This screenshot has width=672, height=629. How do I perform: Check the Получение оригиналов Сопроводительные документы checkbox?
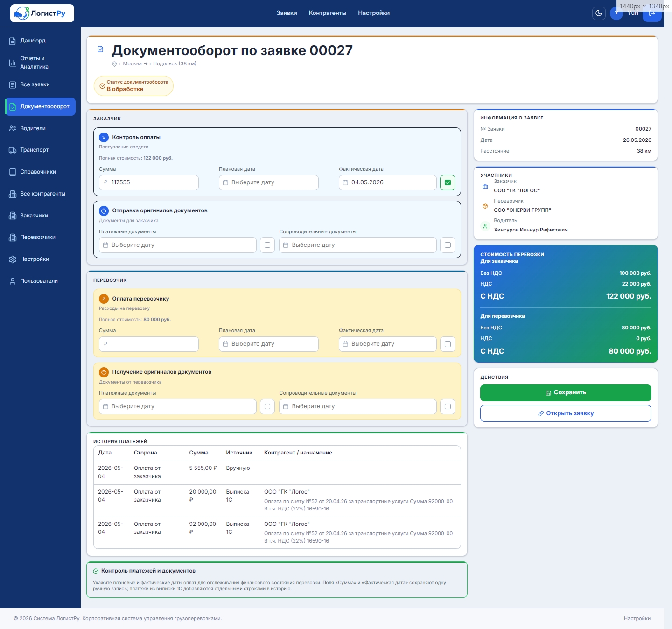pos(448,406)
